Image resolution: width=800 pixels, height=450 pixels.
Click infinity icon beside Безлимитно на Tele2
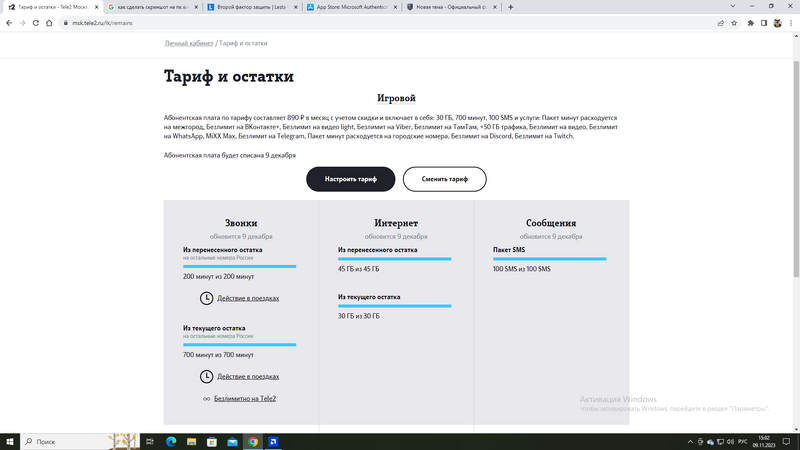coord(206,399)
